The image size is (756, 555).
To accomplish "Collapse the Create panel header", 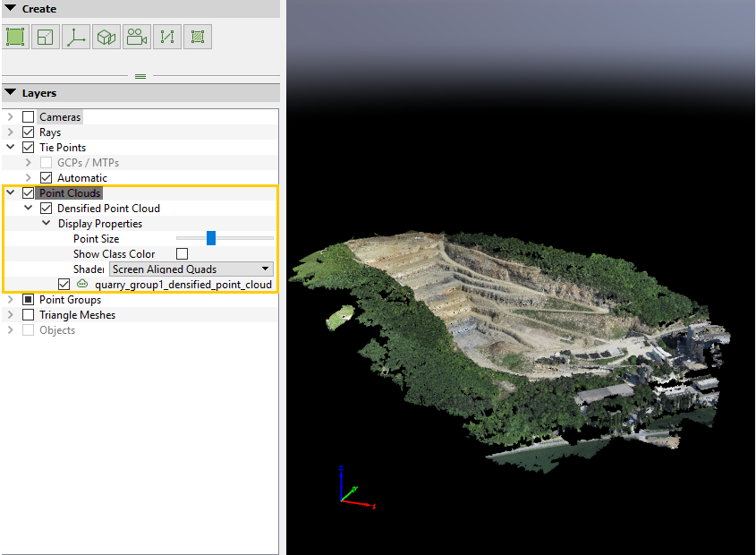I will point(9,8).
